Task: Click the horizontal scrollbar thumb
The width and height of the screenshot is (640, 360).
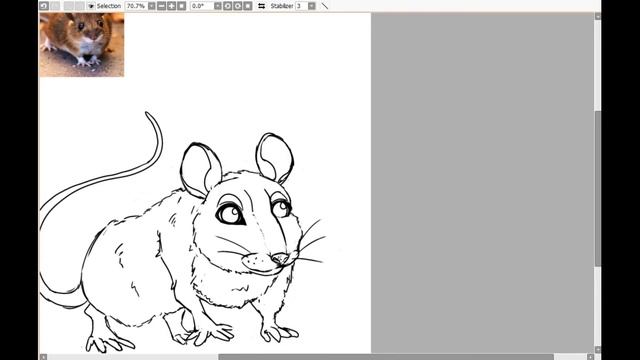Action: [386, 357]
